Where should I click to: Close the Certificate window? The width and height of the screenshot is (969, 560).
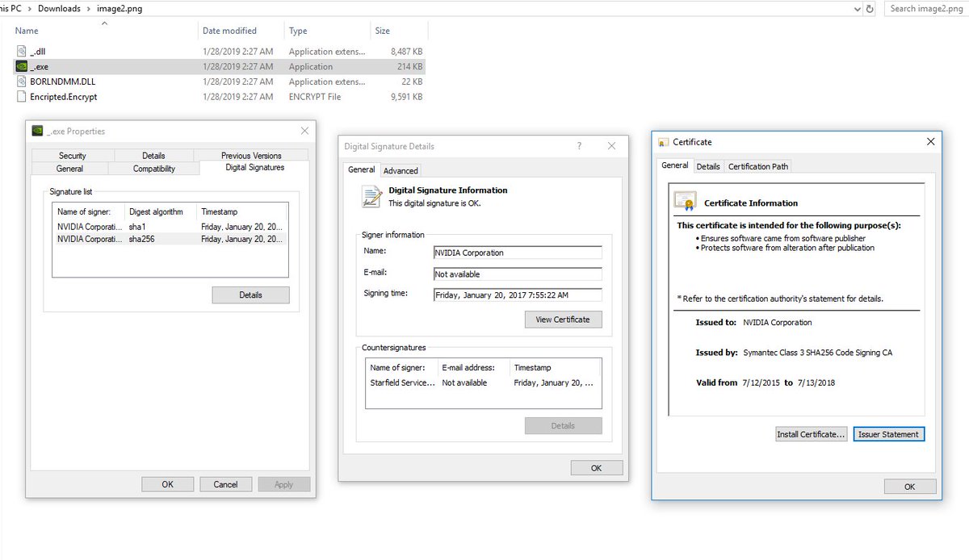[x=930, y=141]
